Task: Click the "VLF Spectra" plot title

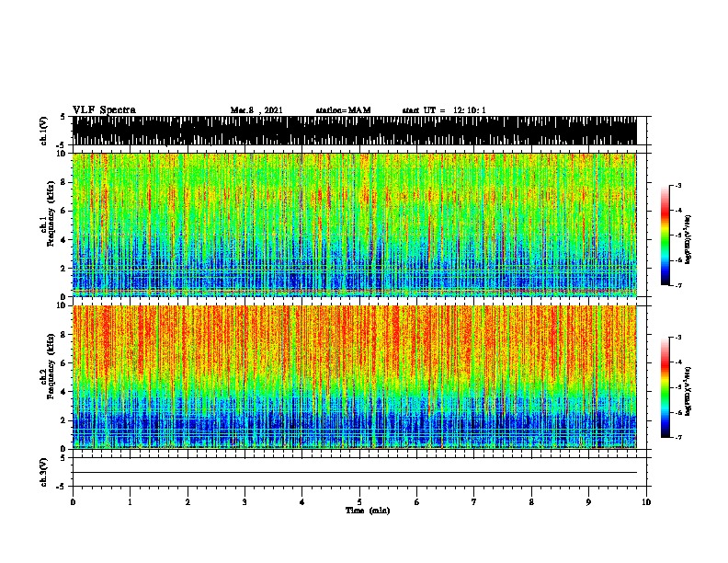Action: [x=104, y=110]
